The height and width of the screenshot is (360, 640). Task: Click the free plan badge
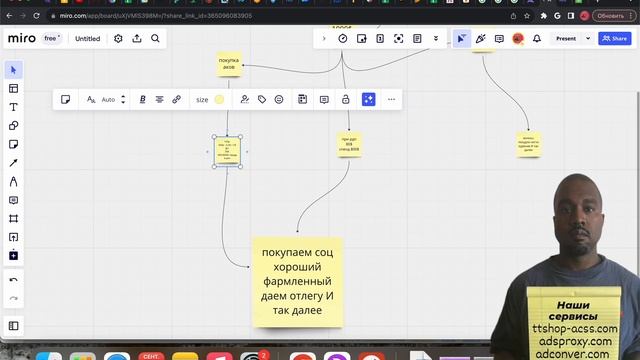(52, 38)
